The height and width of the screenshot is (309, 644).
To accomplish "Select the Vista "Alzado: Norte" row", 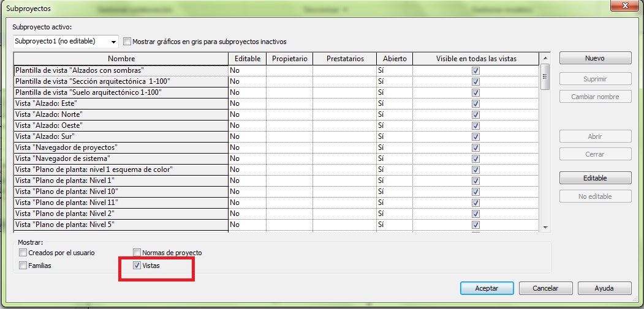I will (121, 114).
